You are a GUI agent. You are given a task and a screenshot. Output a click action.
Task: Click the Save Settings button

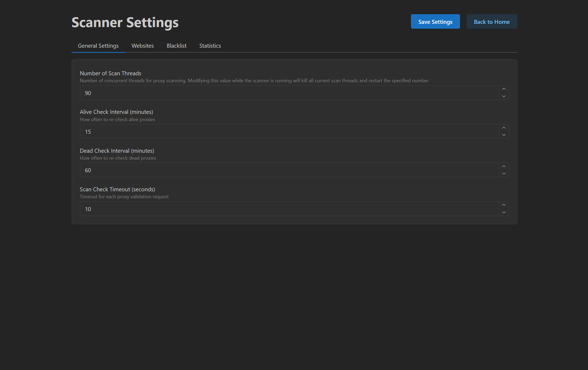(x=435, y=22)
